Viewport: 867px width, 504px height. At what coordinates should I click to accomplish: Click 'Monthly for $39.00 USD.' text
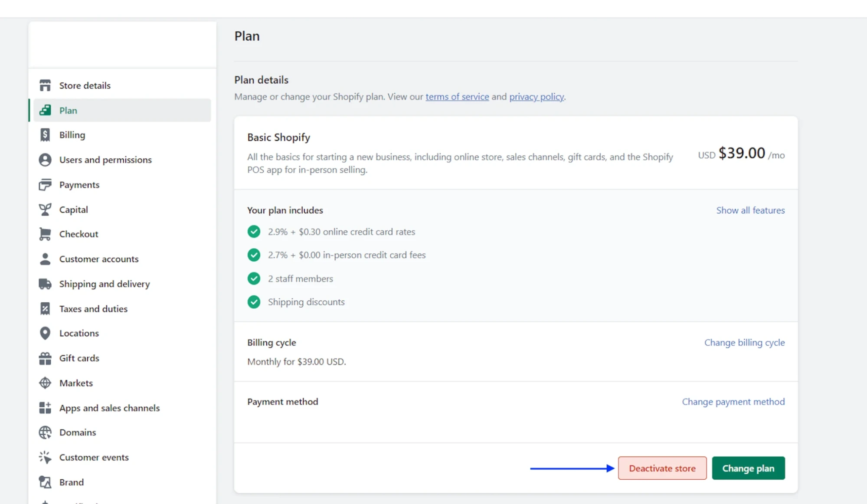click(x=297, y=362)
